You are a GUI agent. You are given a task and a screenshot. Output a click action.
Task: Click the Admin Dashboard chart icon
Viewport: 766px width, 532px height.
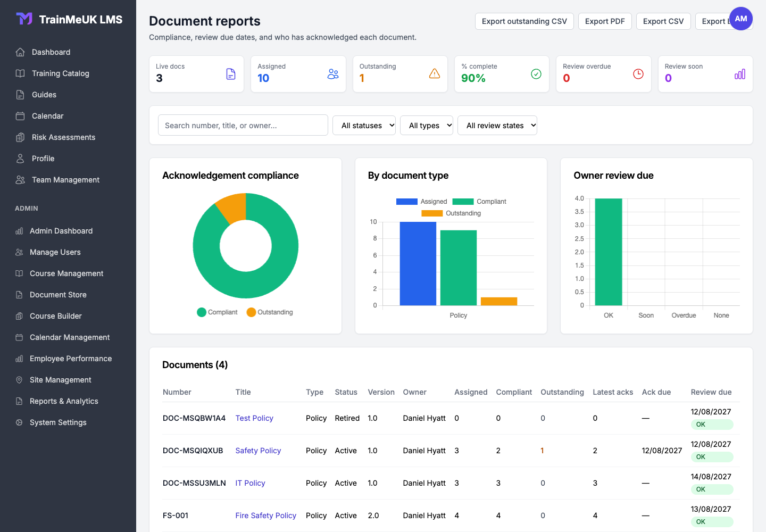tap(19, 231)
